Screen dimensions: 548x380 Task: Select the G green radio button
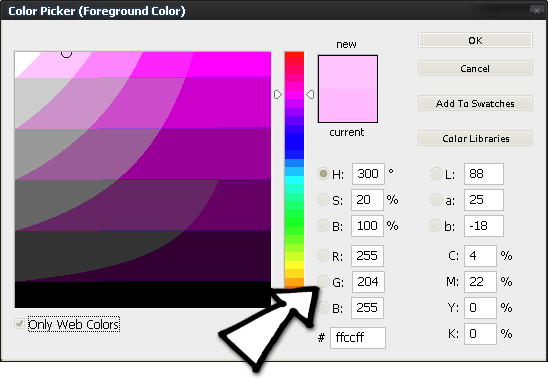tap(323, 281)
